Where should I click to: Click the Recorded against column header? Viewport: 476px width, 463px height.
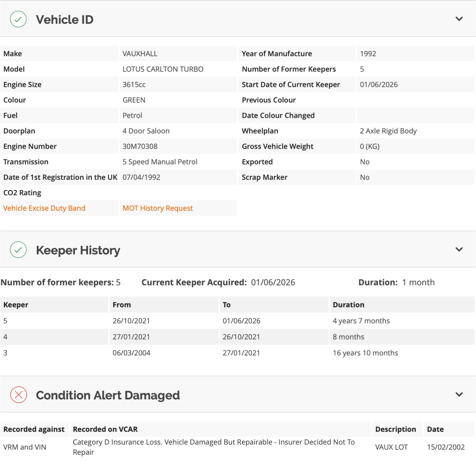pos(34,429)
